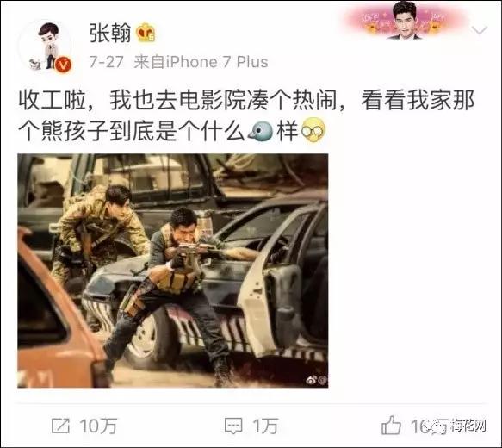Click the 1万 comment count
The height and width of the screenshot is (448, 502).
point(265,426)
